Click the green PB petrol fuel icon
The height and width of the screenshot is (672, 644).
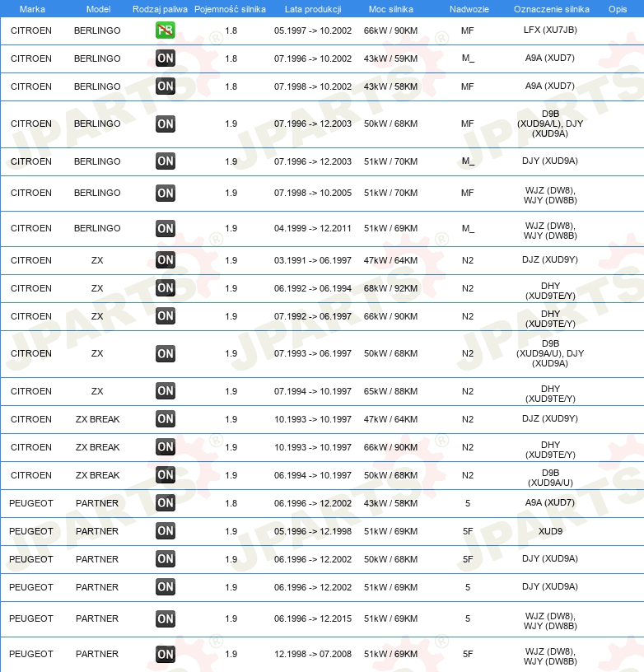[166, 30]
